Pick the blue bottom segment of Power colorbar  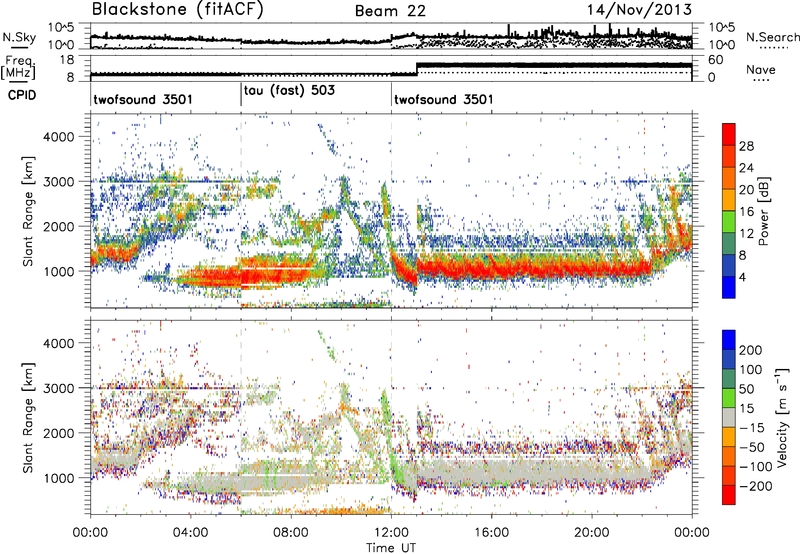729,287
